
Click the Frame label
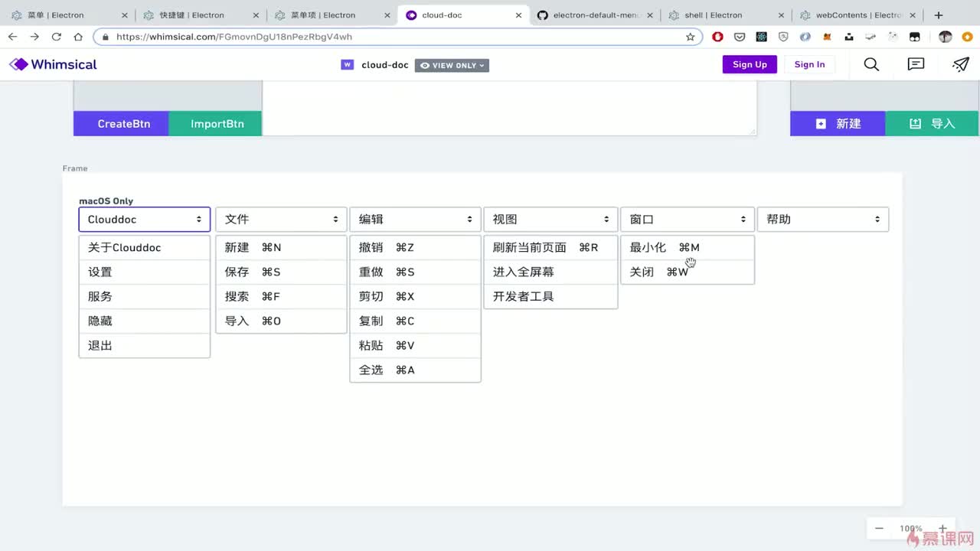(x=75, y=168)
